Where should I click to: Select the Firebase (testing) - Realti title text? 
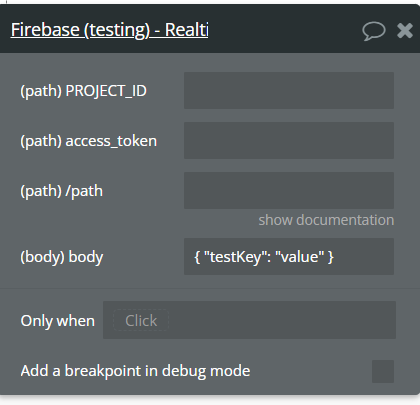coord(110,30)
